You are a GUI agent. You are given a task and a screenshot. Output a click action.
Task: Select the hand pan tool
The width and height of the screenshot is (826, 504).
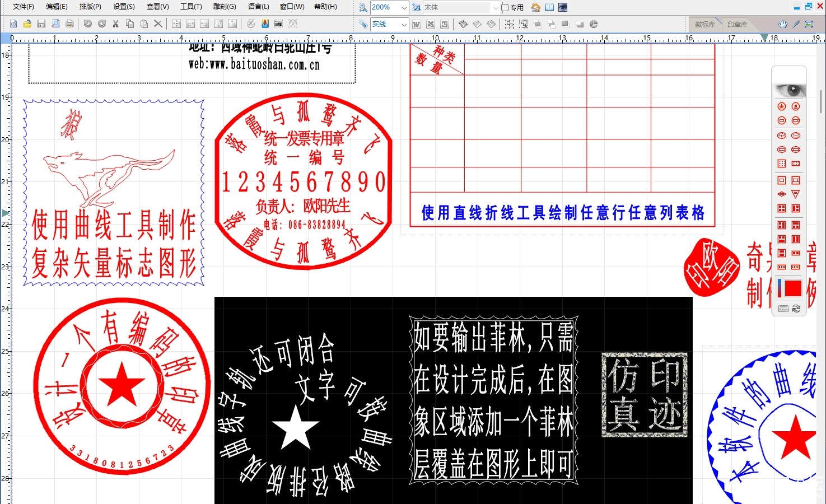[783, 24]
